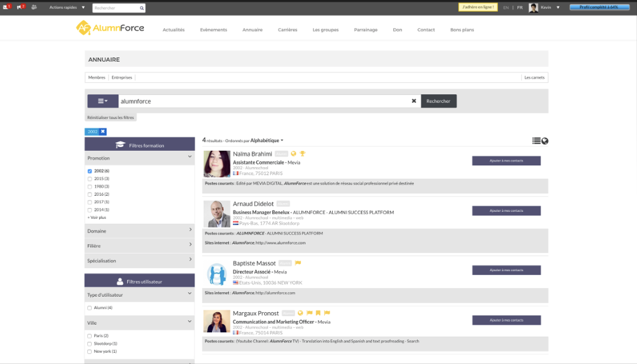
Task: Expand the Spécialisation filter section
Action: [140, 261]
